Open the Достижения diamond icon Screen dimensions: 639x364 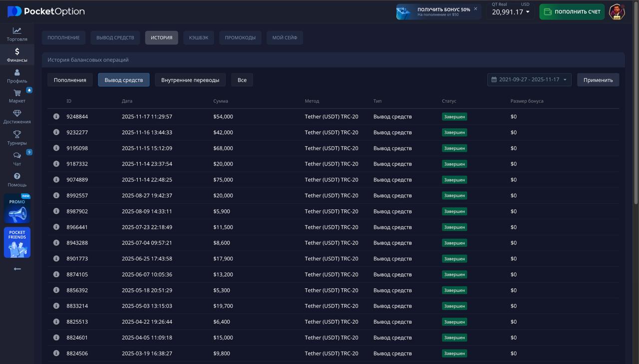(x=17, y=114)
